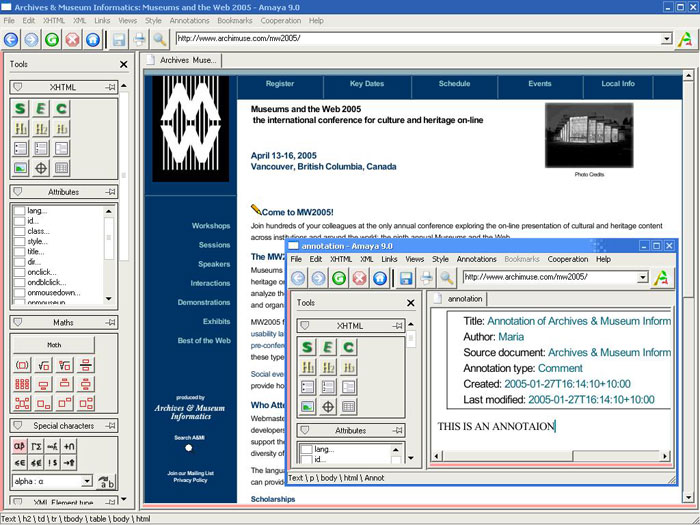
Task: Click main page vertical scrollbar down arrow
Action: [x=688, y=496]
